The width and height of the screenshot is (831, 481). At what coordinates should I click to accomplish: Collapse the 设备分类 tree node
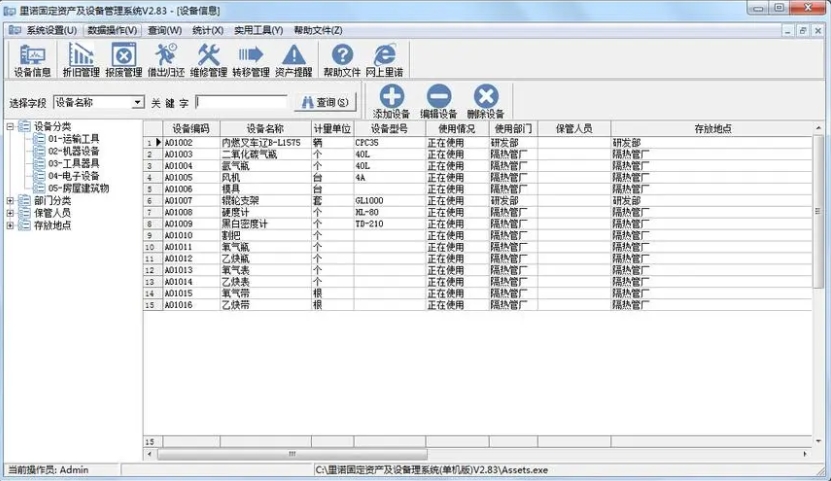[x=10, y=127]
